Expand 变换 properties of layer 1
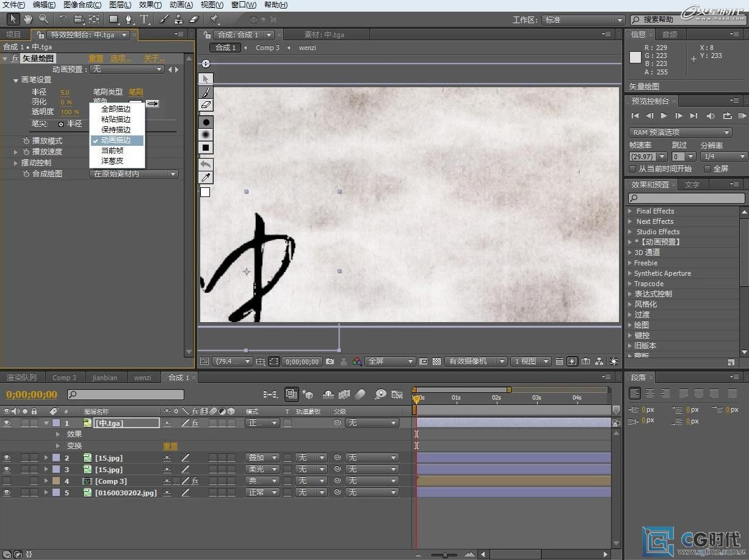Screen dimensions: 749x560 [x=58, y=446]
